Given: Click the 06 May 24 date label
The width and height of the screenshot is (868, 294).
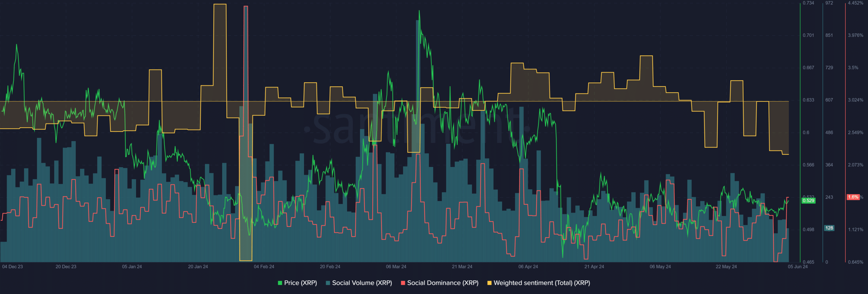Looking at the screenshot, I should tap(660, 267).
